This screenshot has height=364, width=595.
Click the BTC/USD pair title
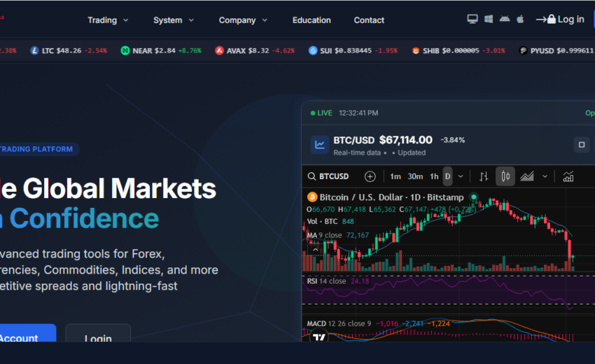pos(353,141)
